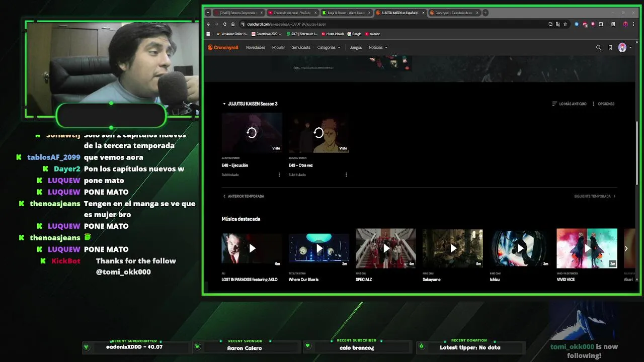The image size is (644, 362).
Task: Play the SPECIALZ music video
Action: click(x=386, y=248)
